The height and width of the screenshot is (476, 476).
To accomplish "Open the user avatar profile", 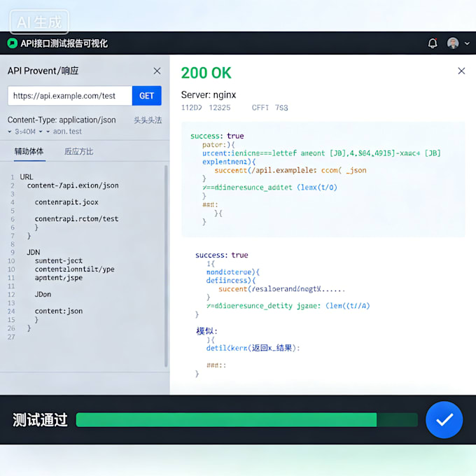I will [453, 43].
